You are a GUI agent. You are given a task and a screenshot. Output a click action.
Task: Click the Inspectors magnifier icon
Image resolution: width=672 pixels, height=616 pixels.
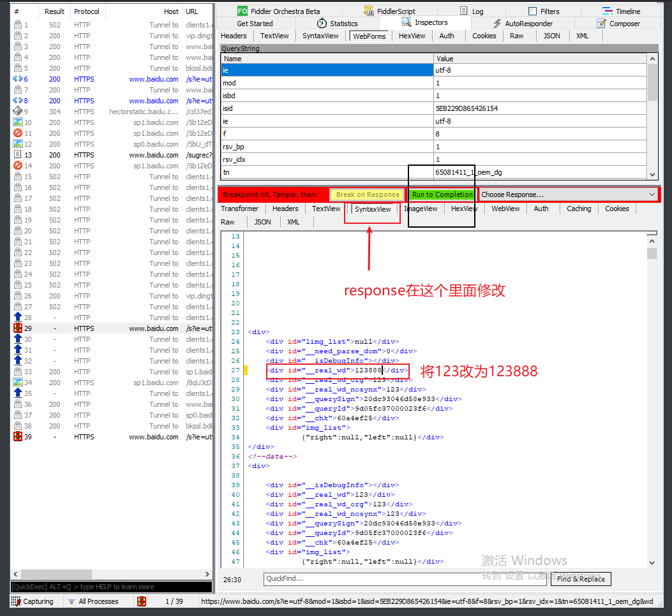(x=407, y=22)
